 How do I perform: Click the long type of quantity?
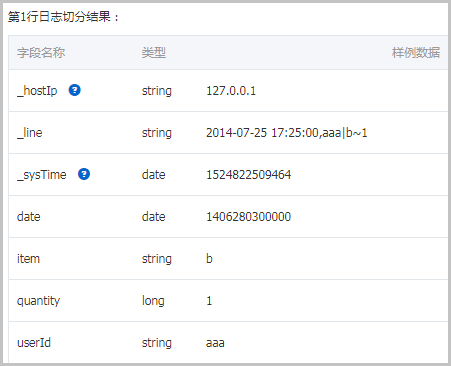pyautogui.click(x=153, y=301)
